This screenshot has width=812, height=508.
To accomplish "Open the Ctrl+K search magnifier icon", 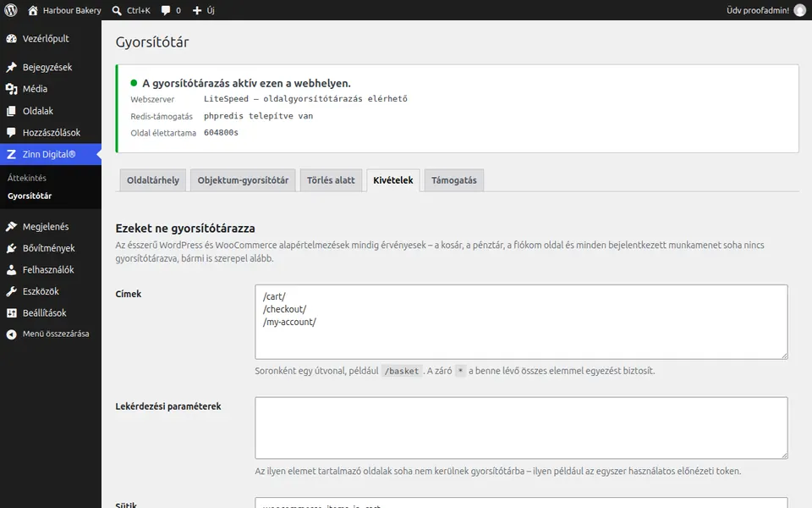I will point(117,10).
